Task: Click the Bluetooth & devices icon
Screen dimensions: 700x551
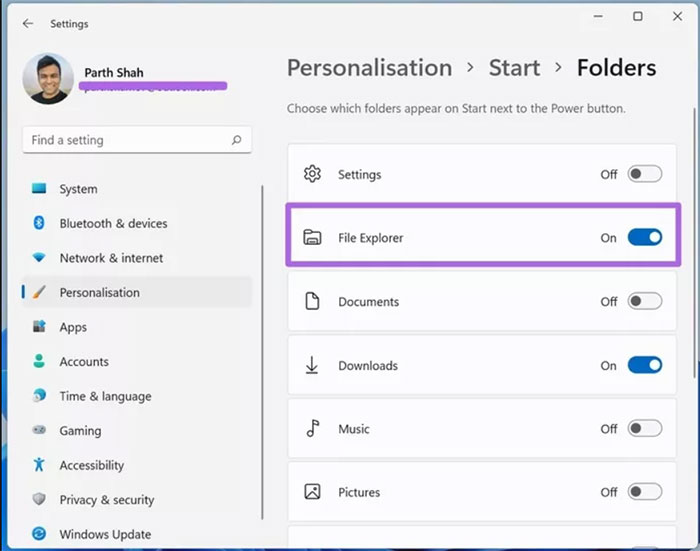Action: [39, 223]
